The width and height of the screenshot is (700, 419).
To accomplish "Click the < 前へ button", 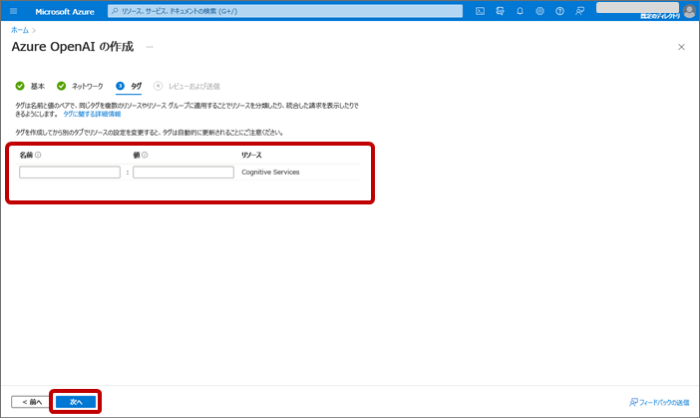I will point(32,402).
